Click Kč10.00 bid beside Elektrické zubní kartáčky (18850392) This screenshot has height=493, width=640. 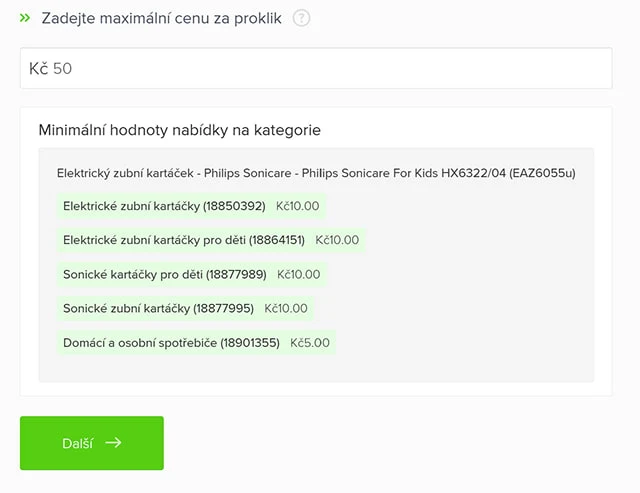point(297,206)
